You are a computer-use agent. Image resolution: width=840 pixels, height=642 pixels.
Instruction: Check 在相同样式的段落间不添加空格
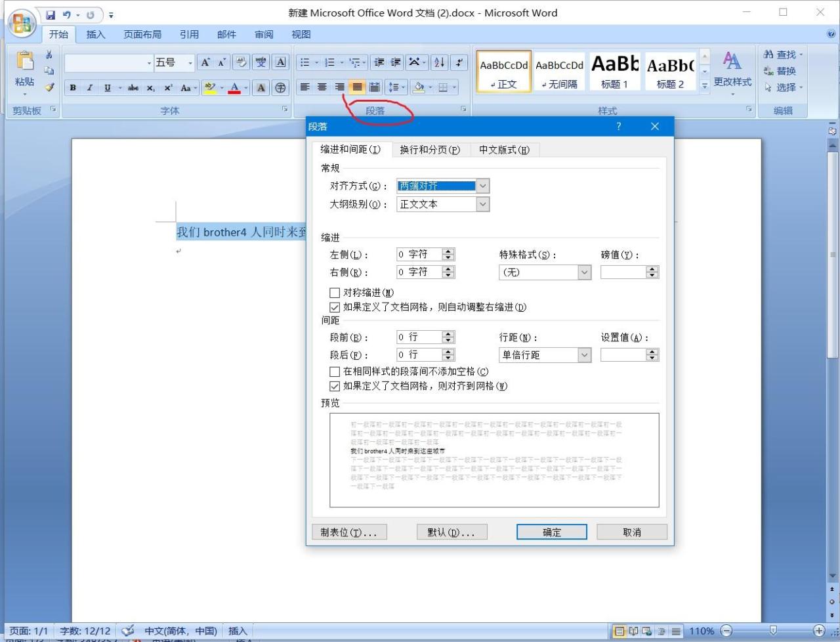click(335, 372)
